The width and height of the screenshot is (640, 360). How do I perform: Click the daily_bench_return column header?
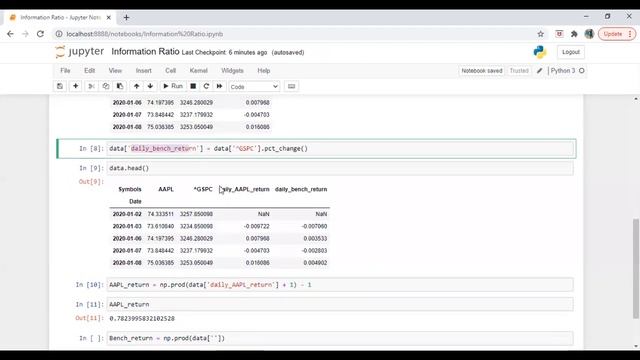[301, 189]
